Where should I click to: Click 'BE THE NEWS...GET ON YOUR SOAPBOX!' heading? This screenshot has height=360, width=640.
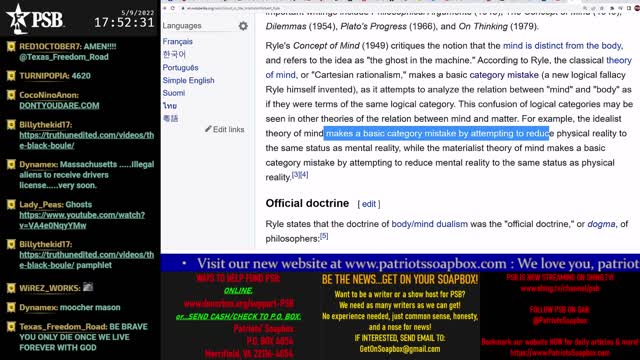(400, 280)
